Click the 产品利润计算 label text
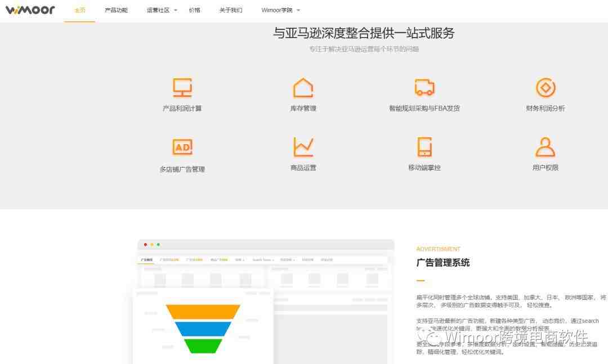This screenshot has height=364, width=608. coord(182,109)
